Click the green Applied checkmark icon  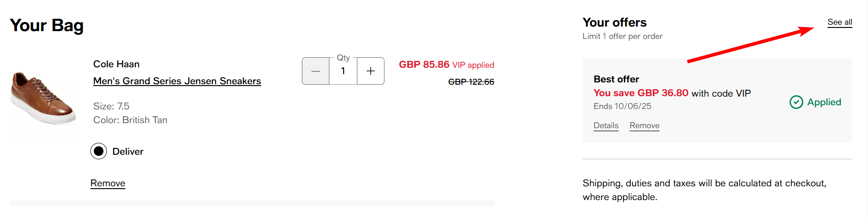pyautogui.click(x=796, y=102)
